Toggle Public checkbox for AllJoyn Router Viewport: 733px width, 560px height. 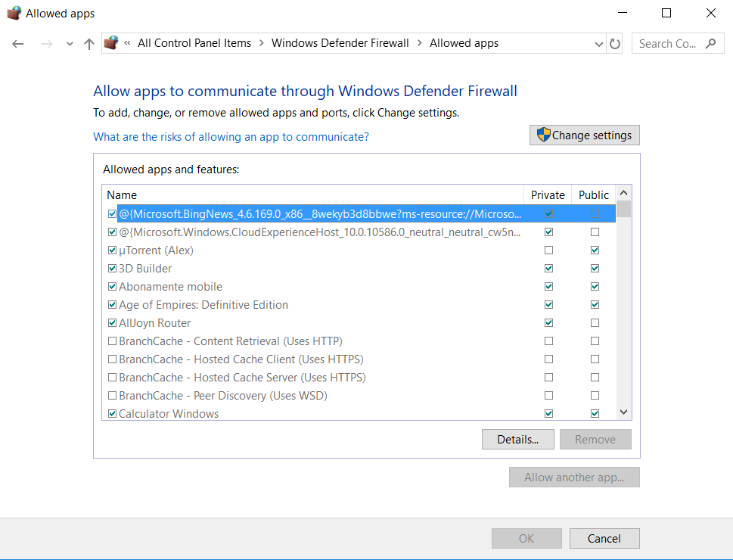pyautogui.click(x=595, y=323)
